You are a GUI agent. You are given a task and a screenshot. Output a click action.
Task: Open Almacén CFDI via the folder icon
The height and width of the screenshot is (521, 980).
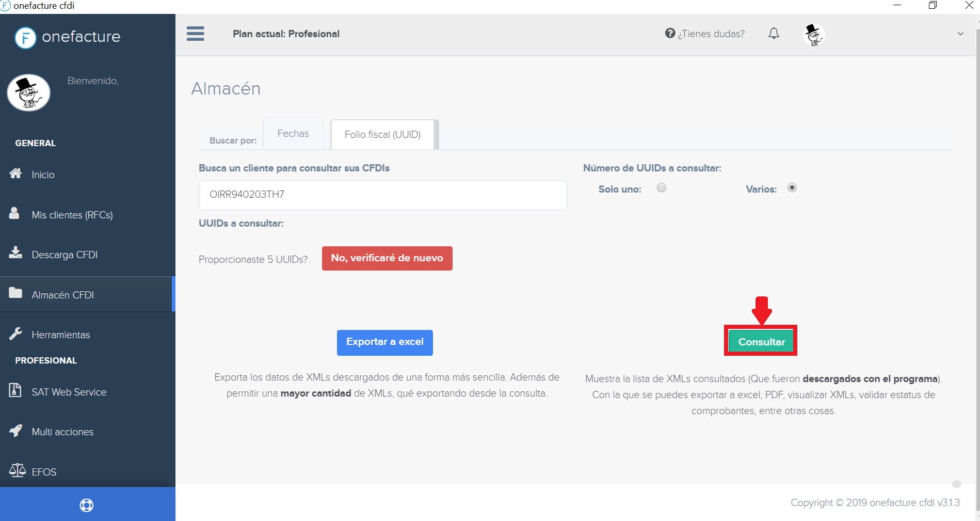pos(15,293)
